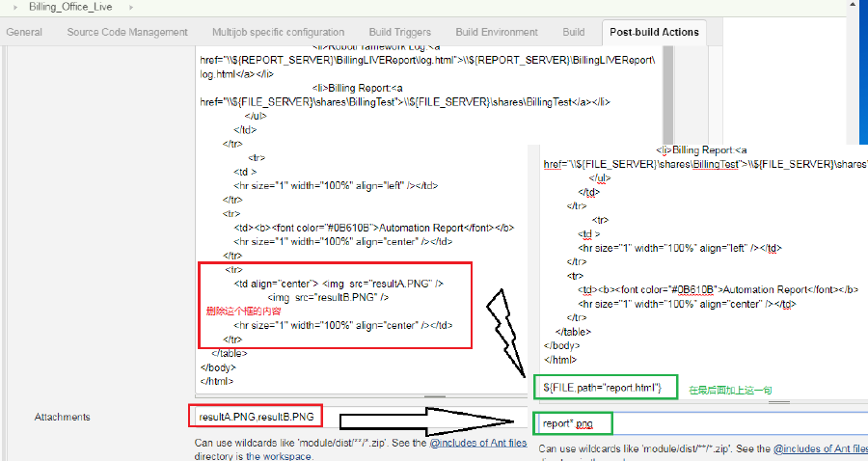Screen dimensions: 868x461
Task: Click breadcrumb arrow before Billing_Office_Live
Action: click(15, 7)
